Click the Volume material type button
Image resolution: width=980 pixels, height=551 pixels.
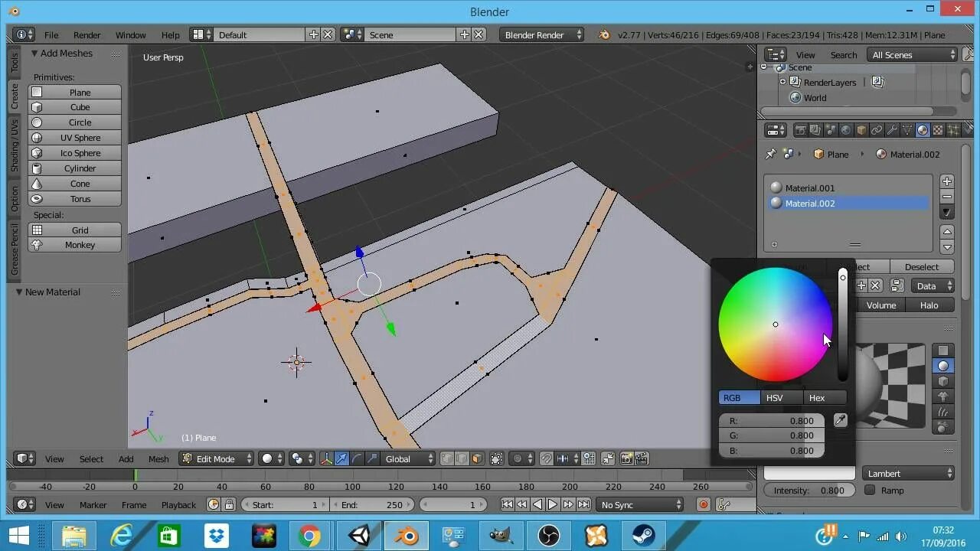[x=880, y=305]
